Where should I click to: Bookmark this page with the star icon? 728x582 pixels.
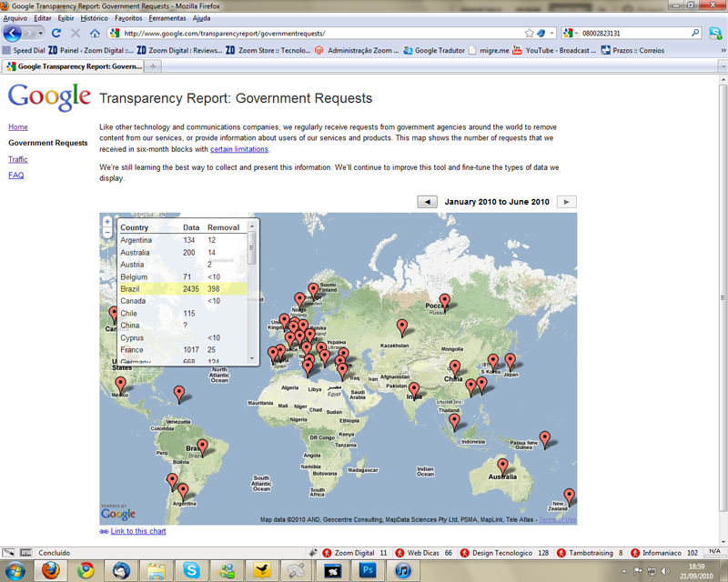[529, 34]
